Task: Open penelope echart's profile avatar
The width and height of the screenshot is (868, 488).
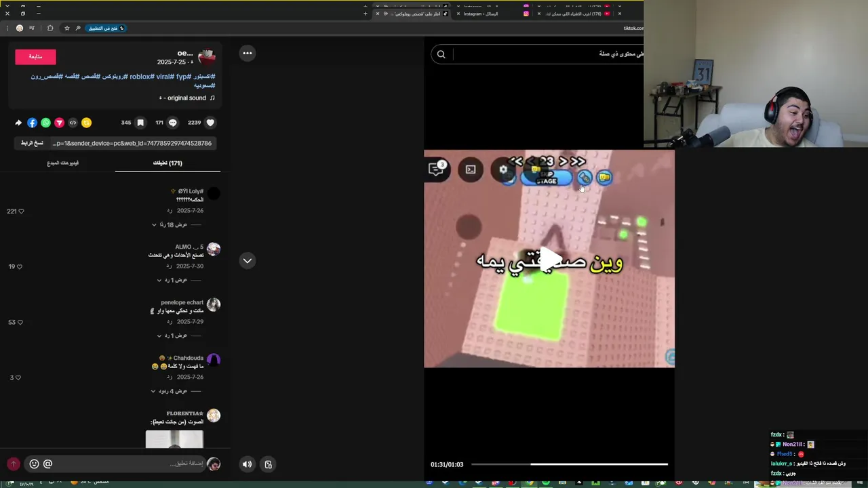Action: (214, 305)
